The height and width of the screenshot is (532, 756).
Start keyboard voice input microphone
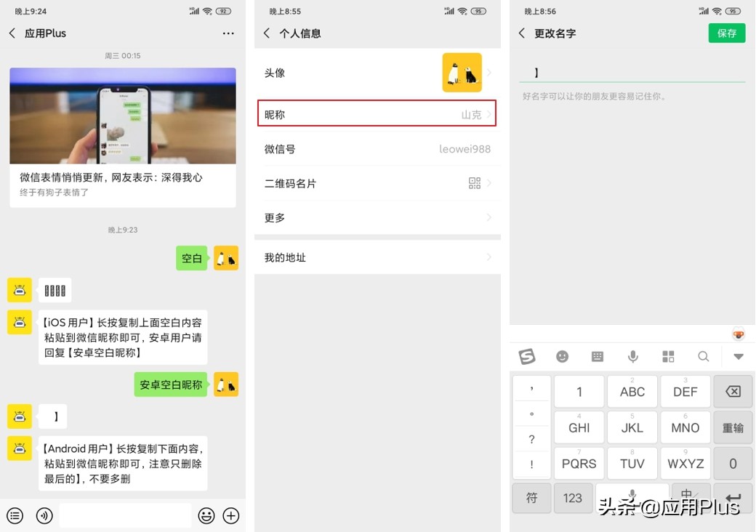pyautogui.click(x=633, y=357)
